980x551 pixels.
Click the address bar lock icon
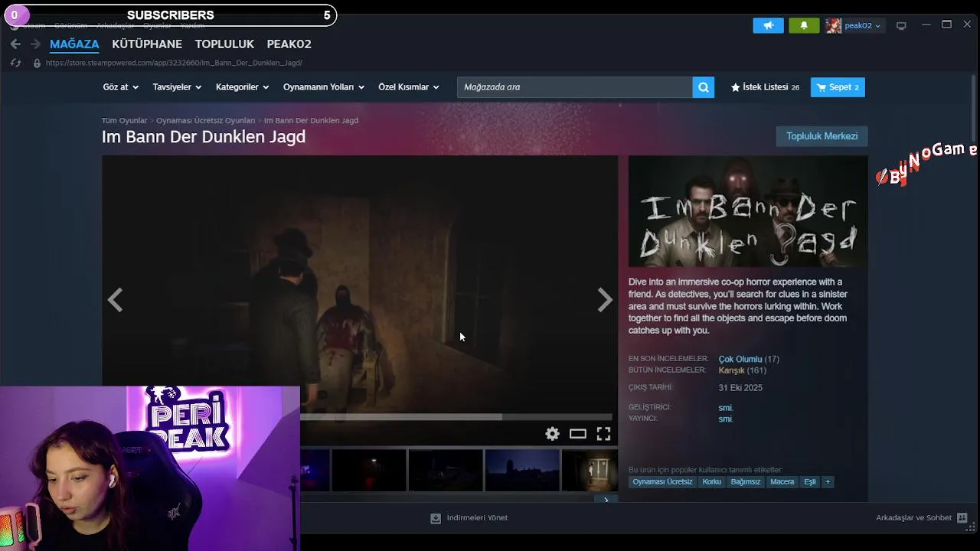coord(37,63)
